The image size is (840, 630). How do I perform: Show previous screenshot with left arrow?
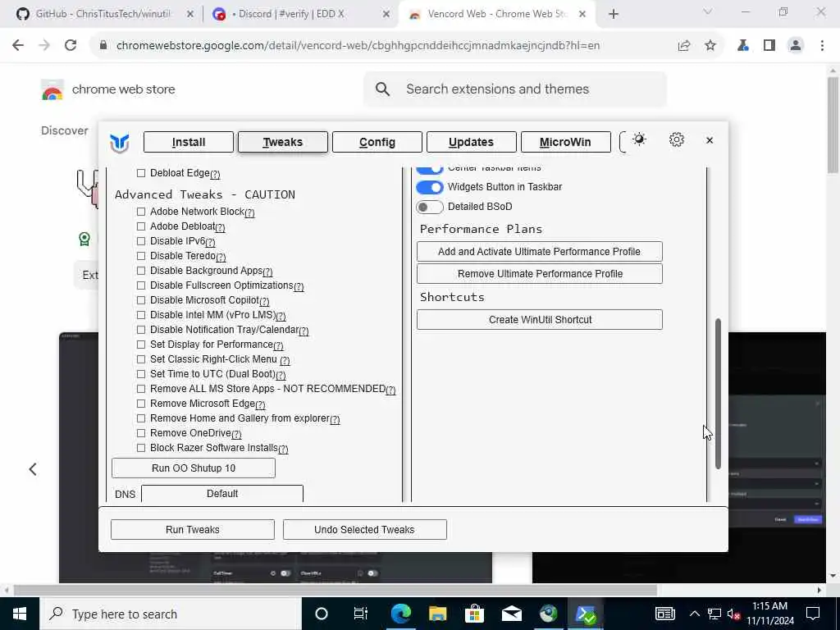point(33,469)
